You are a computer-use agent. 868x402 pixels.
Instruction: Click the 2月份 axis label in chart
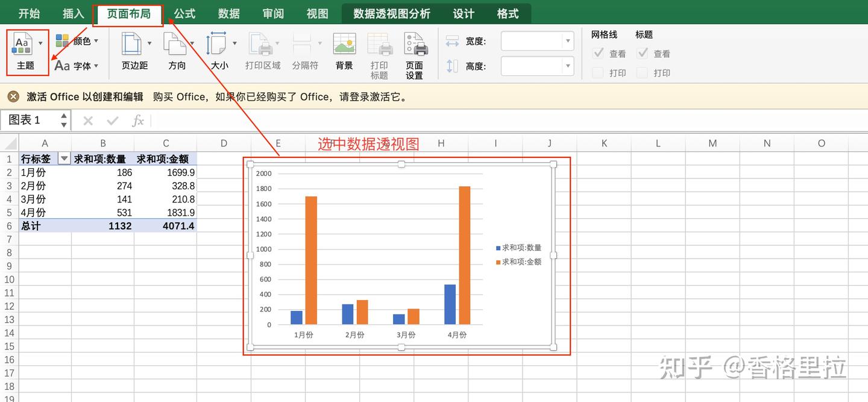(x=354, y=334)
